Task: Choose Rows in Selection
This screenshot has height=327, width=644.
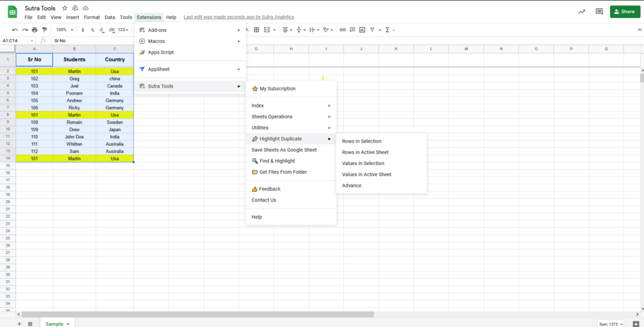Action: (381, 141)
